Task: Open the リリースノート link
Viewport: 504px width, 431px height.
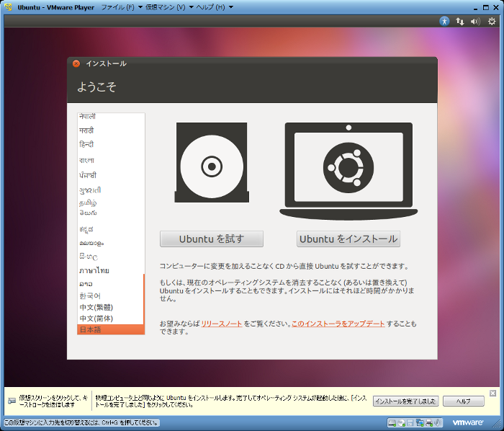Action: [222, 324]
